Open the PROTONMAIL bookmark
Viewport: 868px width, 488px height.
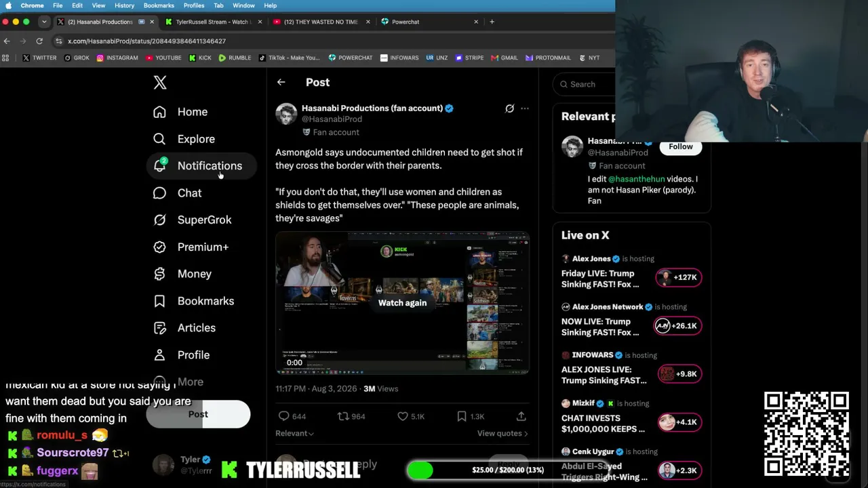click(x=549, y=58)
